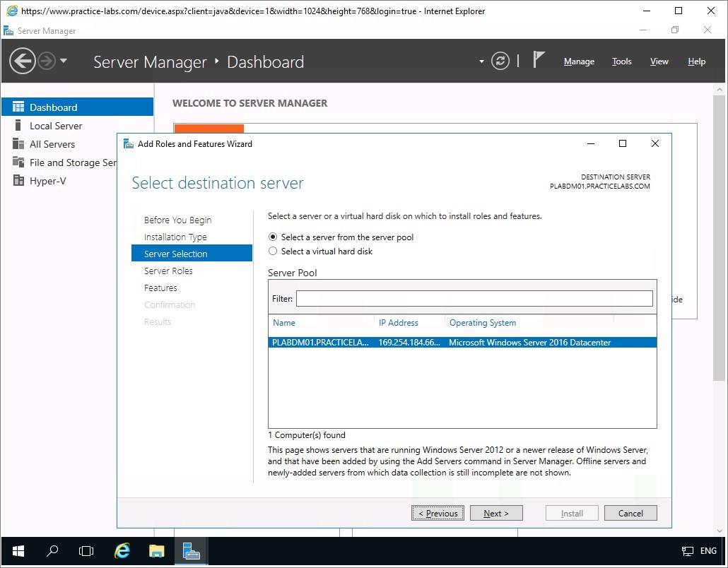Click the 169.254.184.66... IP cell
This screenshot has height=568, width=728.
pyautogui.click(x=409, y=343)
